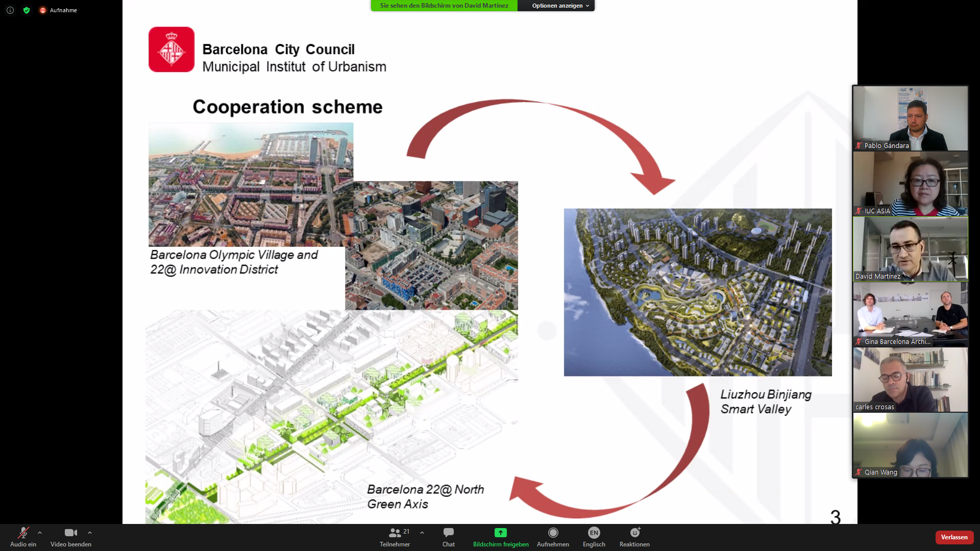Click the green screen-sharing notification bar

click(444, 6)
